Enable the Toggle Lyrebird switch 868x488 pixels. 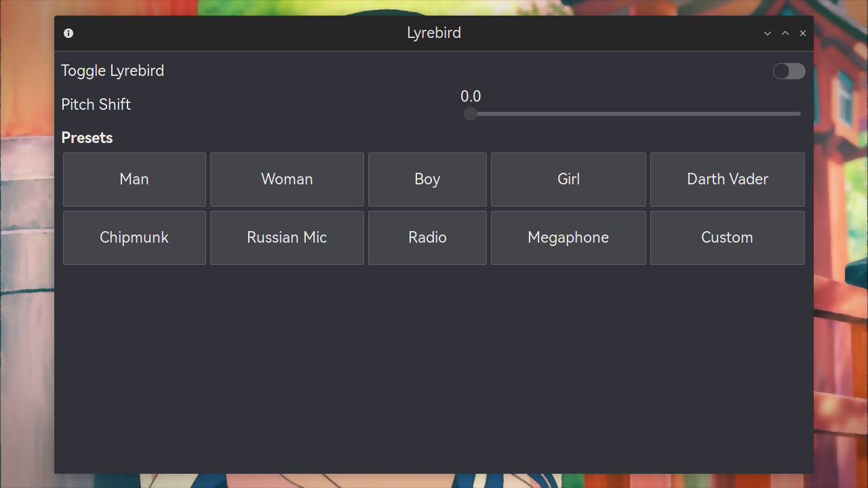point(789,71)
